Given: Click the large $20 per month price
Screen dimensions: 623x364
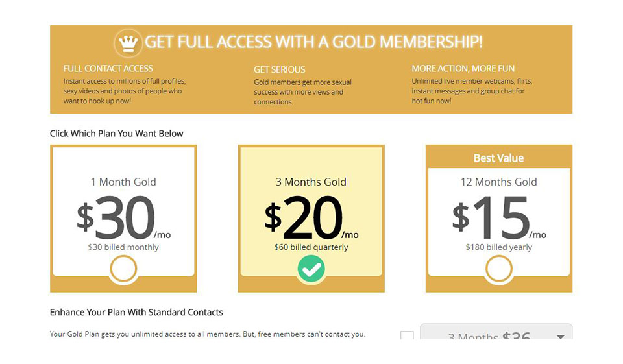Looking at the screenshot, I should pos(311,219).
